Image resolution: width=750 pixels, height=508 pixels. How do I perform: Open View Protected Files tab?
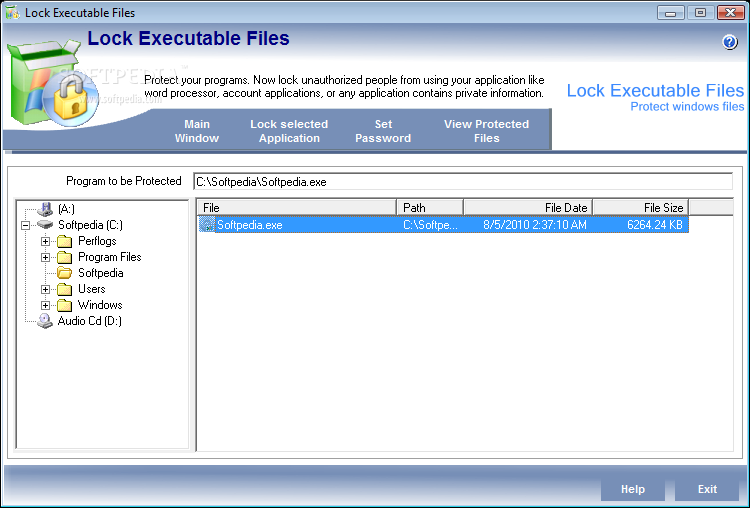coord(486,131)
